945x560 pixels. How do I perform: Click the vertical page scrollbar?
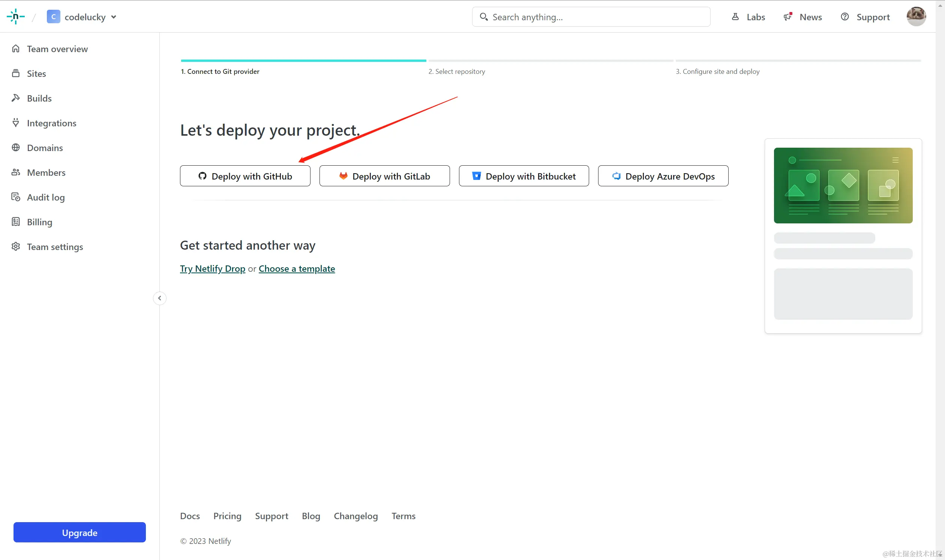[x=940, y=280]
